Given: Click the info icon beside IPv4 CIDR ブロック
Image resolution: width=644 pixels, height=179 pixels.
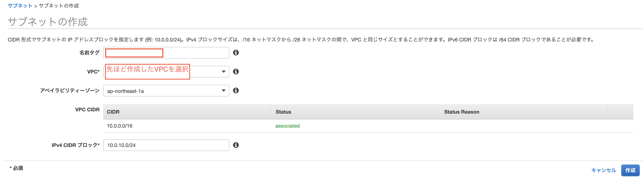Looking at the screenshot, I should click(237, 145).
